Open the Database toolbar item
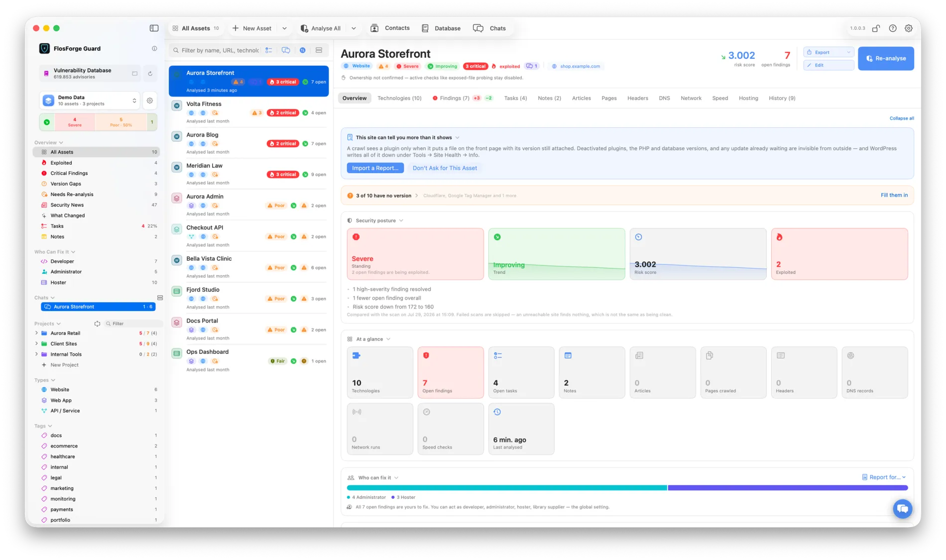 pos(441,28)
